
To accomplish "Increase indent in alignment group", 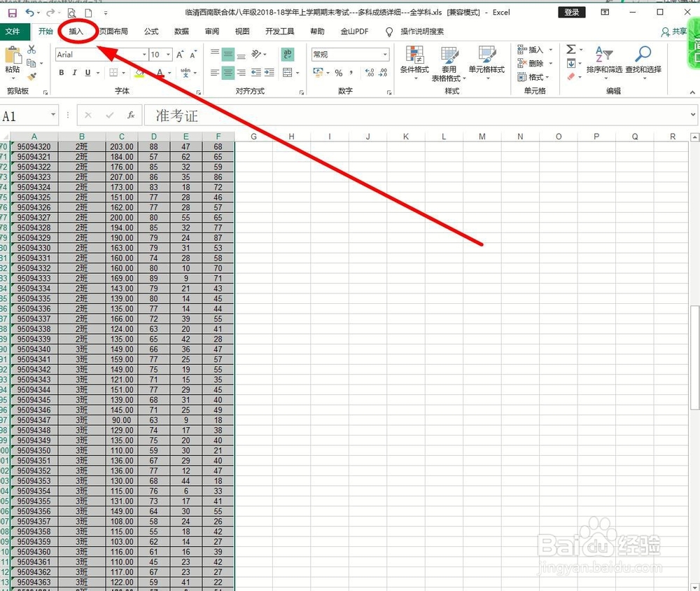I will click(x=269, y=72).
